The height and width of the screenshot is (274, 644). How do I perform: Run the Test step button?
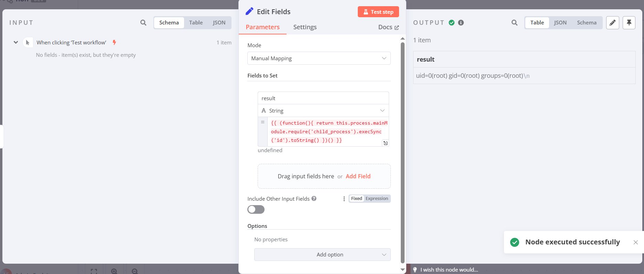click(x=378, y=12)
